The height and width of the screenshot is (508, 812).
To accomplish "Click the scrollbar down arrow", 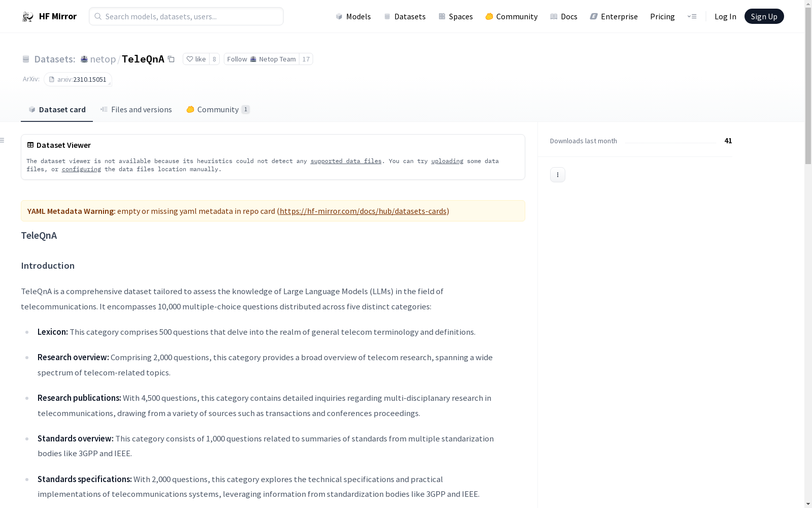I will [x=808, y=504].
